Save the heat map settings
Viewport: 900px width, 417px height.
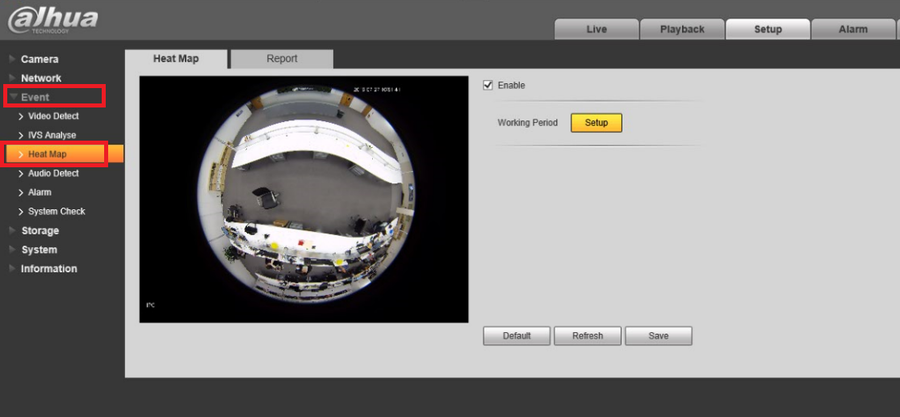point(658,336)
